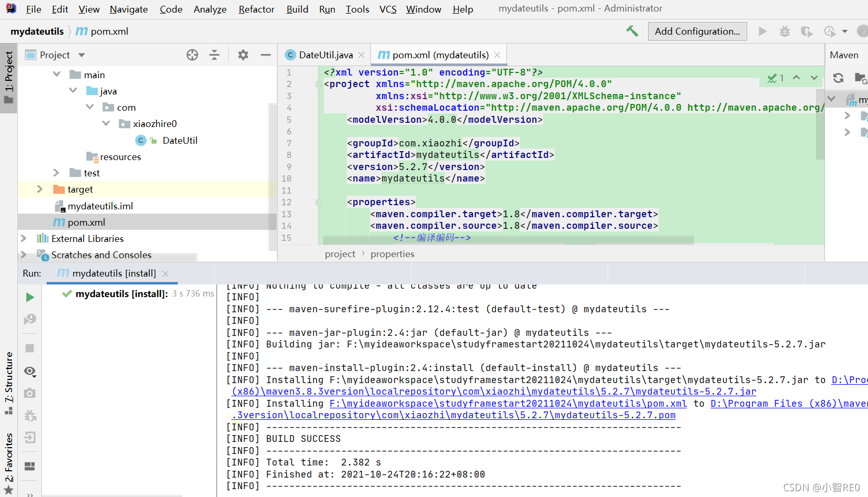This screenshot has height=497, width=868.
Task: Click the rerun failed tests wrench icon
Action: click(x=30, y=319)
